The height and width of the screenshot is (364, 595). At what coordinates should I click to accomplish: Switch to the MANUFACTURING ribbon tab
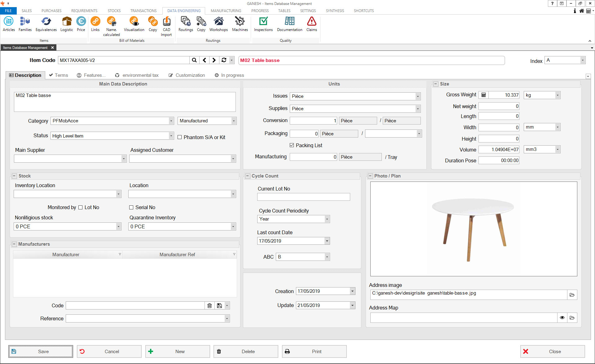(x=226, y=11)
